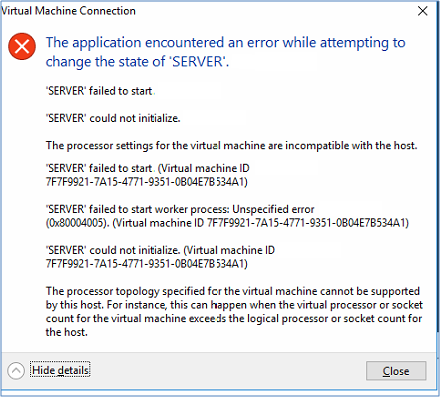Click the blue text "change the state of 'SERVER'"
440x397 pixels.
pos(137,62)
